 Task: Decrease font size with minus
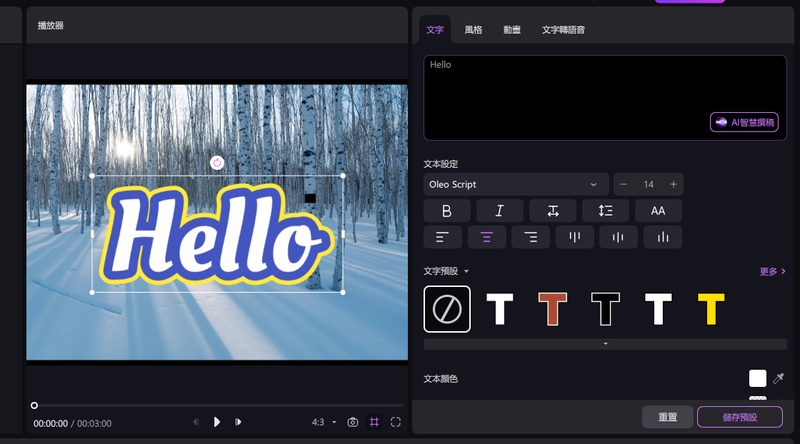623,184
